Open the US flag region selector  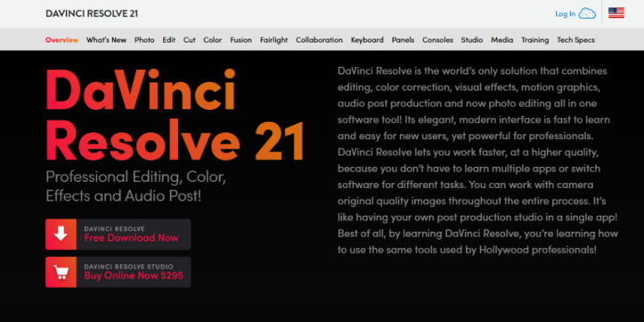616,13
